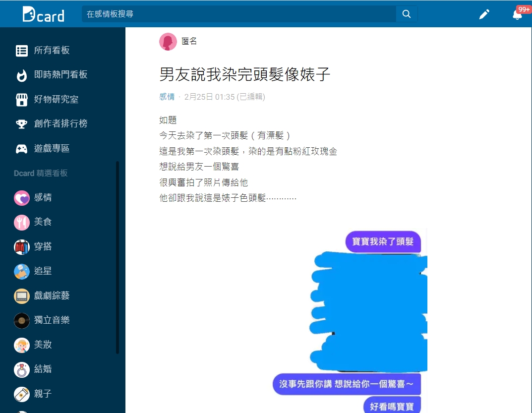Viewport: 532px width, 413px height.
Task: Click the 寶寶我染了頭髮 chat bubble
Action: click(383, 241)
